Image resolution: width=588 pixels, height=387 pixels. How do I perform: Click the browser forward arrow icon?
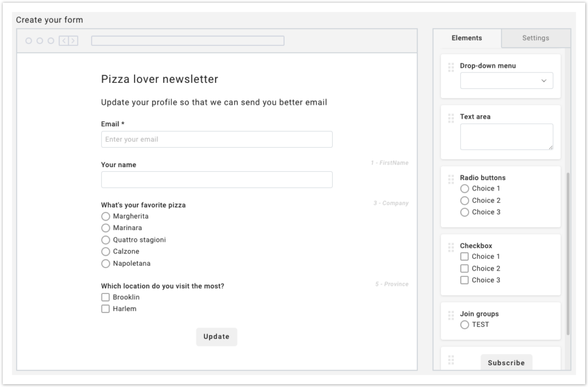[x=73, y=41]
